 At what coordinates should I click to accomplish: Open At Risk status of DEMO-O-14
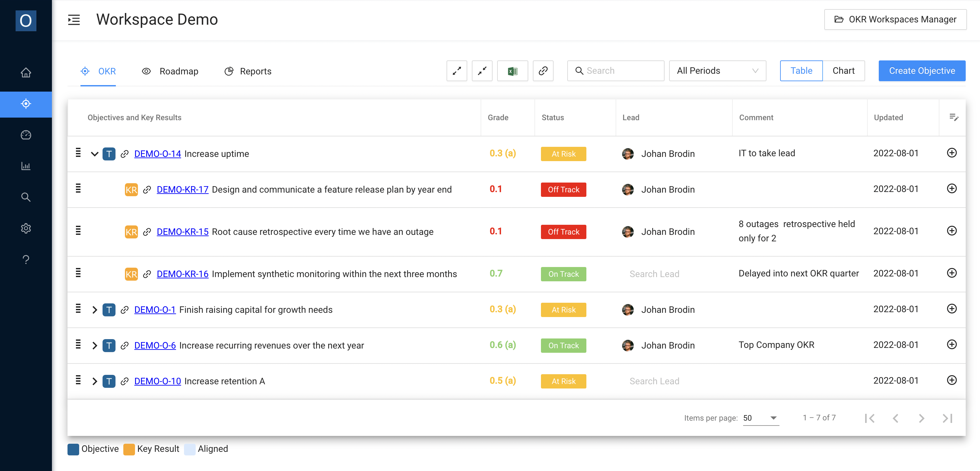pyautogui.click(x=563, y=154)
